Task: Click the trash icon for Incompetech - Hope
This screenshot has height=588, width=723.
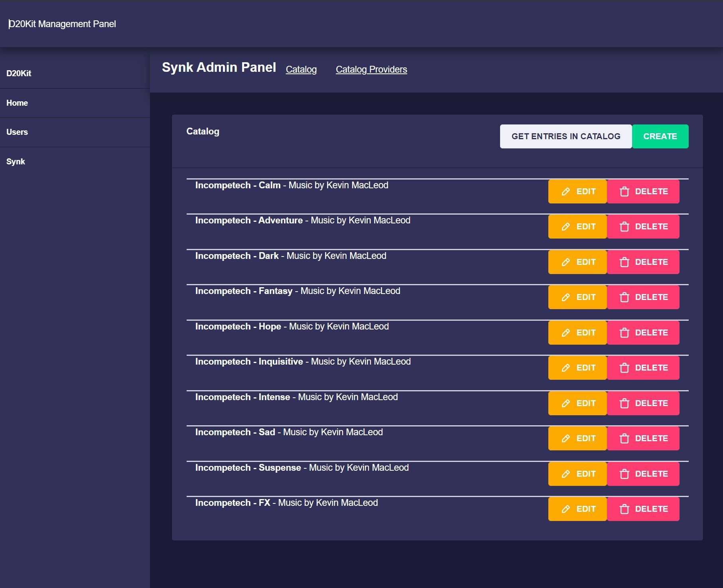Action: tap(624, 333)
